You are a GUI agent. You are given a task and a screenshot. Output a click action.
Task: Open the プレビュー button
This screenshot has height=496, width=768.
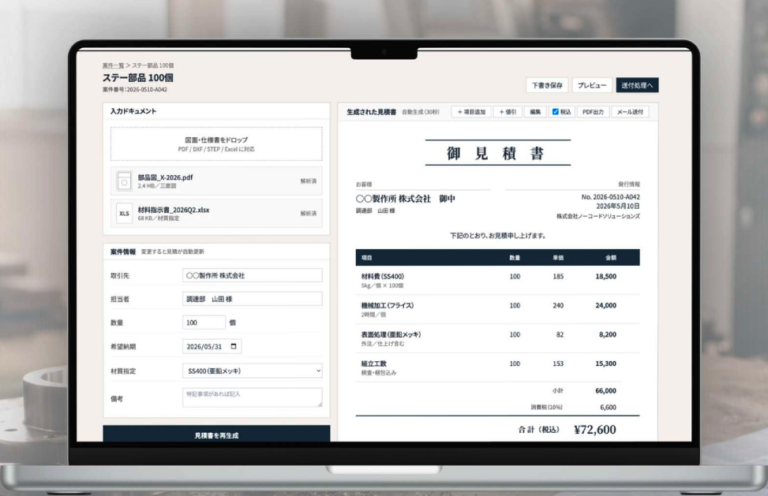pos(592,85)
